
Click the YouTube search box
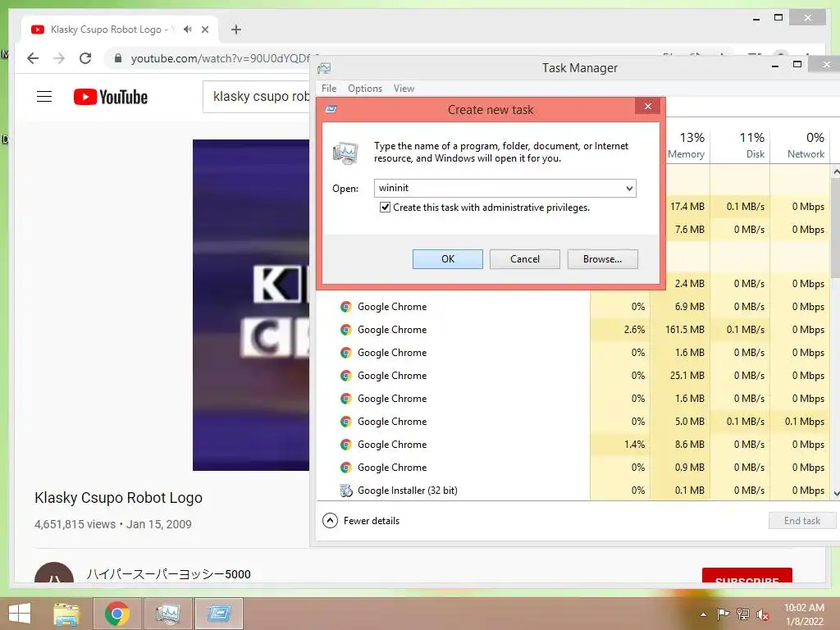pyautogui.click(x=256, y=97)
